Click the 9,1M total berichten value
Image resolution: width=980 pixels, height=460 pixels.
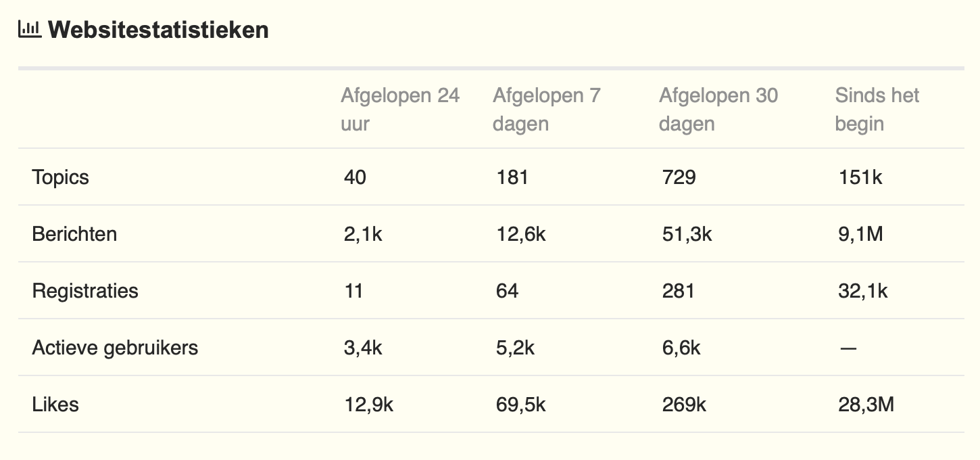(x=860, y=234)
